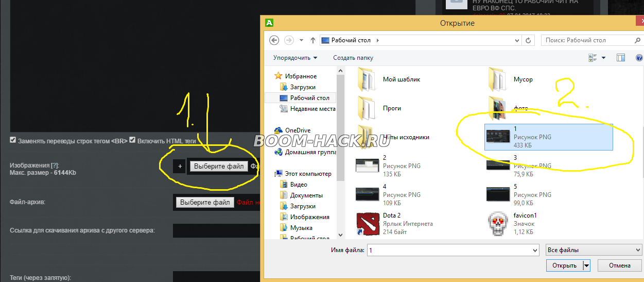644x282 pixels.
Task: Open the Мусор folder
Action: [498, 79]
